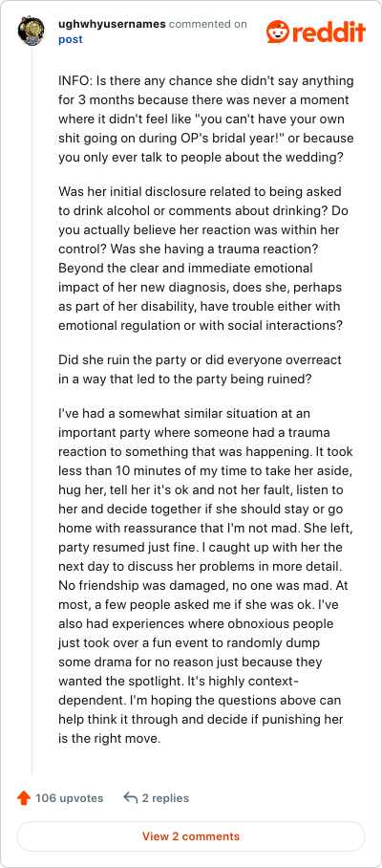Image resolution: width=382 pixels, height=868 pixels.
Task: Open the ughwhyusernames profile link
Action: tap(112, 24)
